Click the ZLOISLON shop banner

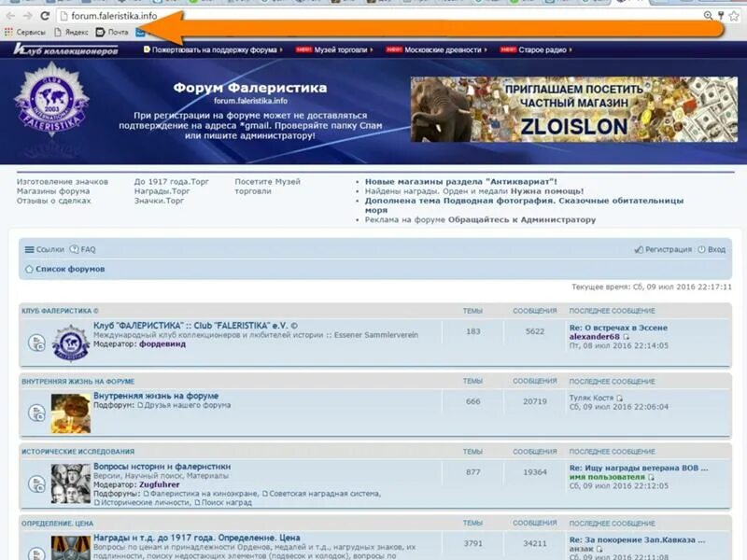pyautogui.click(x=574, y=109)
